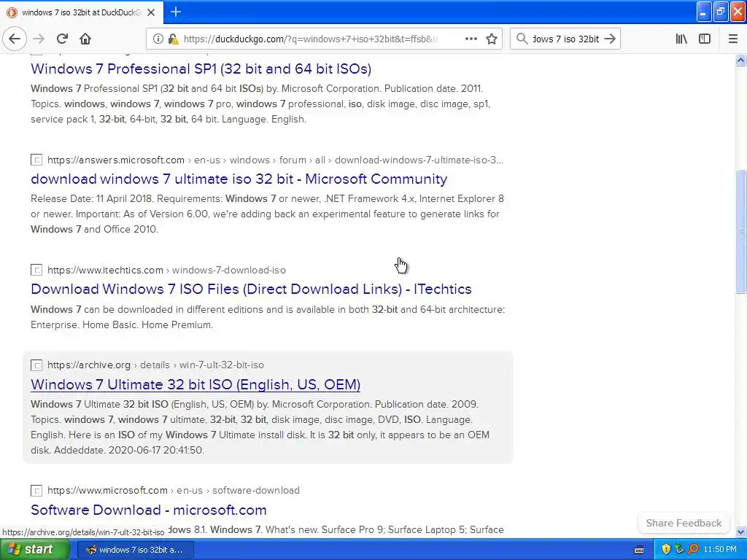Open the browser home page

[x=85, y=39]
